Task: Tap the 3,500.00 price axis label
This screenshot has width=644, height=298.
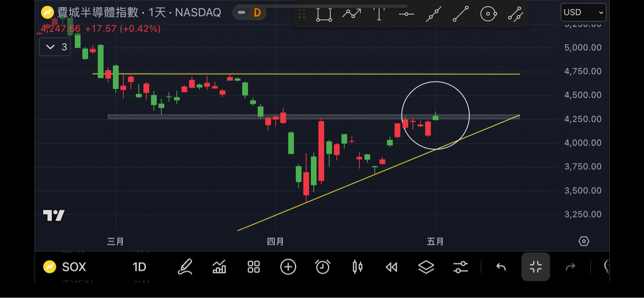Action: coord(583,190)
